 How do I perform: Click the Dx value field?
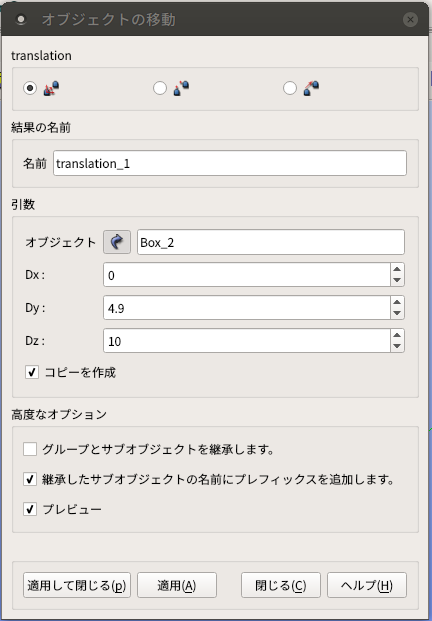coord(247,275)
